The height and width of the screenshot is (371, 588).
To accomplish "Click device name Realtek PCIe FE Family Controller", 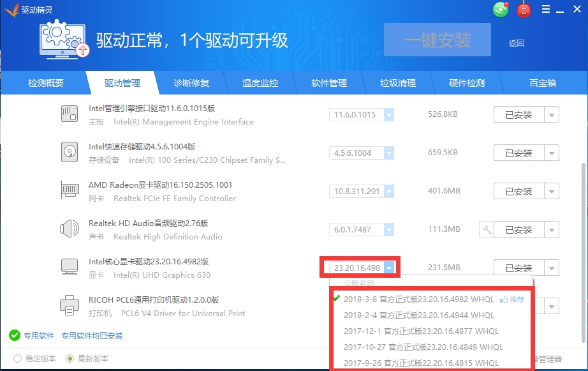I will (175, 198).
